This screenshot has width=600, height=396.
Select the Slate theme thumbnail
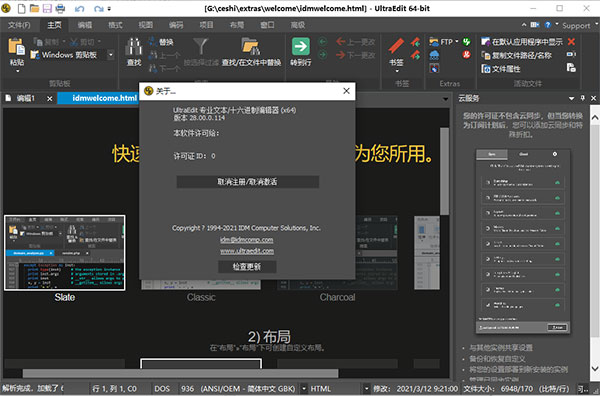[x=65, y=253]
